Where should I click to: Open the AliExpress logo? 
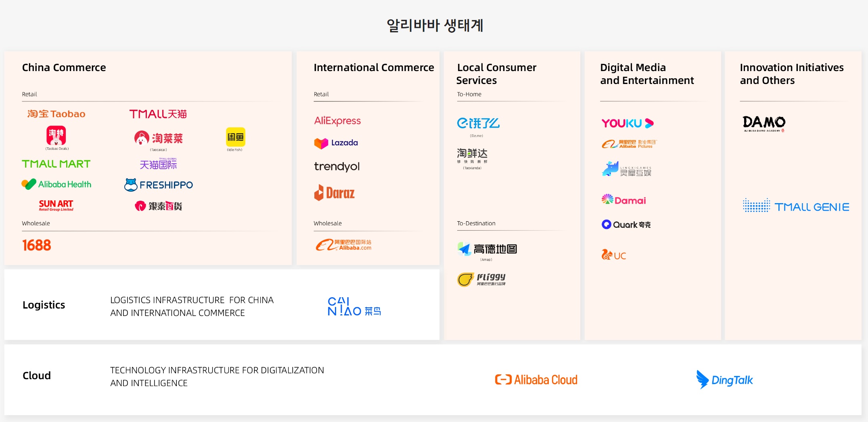click(337, 121)
